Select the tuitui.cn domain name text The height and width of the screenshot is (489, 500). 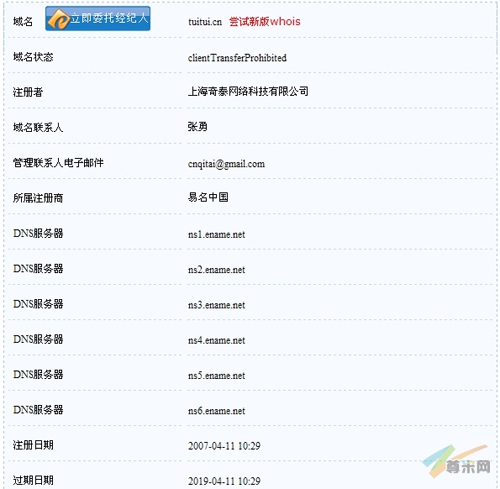coord(205,22)
